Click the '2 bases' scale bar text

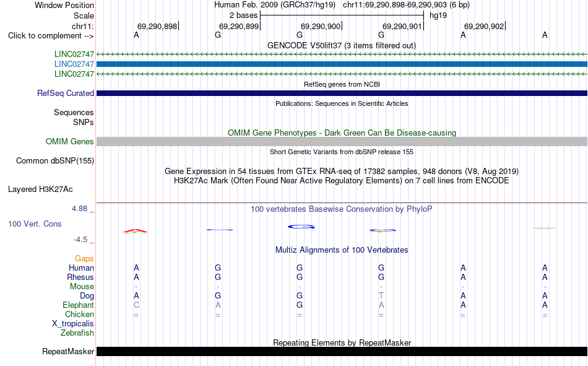243,15
